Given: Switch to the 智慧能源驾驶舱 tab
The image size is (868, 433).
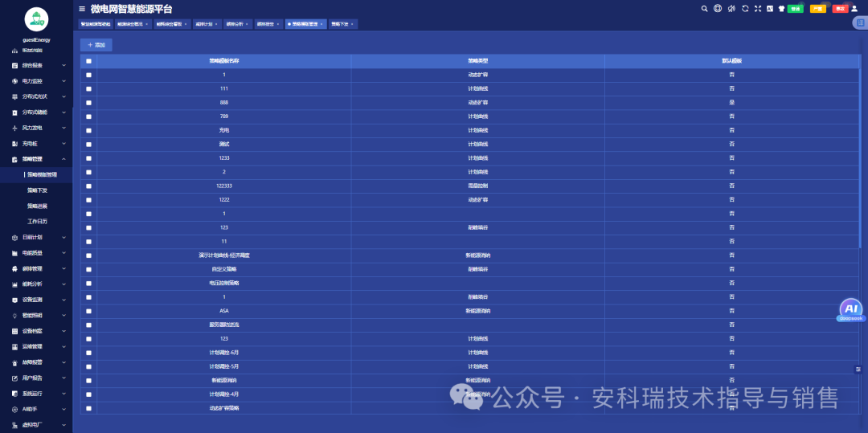Looking at the screenshot, I should pyautogui.click(x=96, y=24).
